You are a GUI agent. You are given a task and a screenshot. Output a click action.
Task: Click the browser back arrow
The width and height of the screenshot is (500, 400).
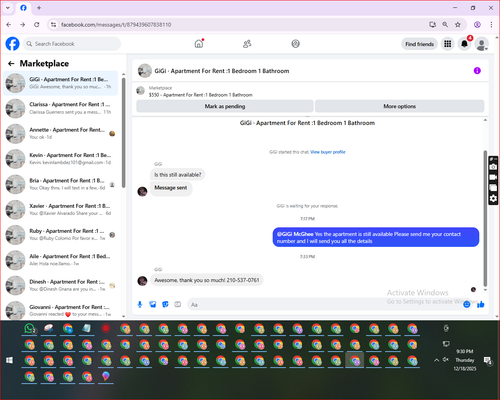pyautogui.click(x=9, y=25)
